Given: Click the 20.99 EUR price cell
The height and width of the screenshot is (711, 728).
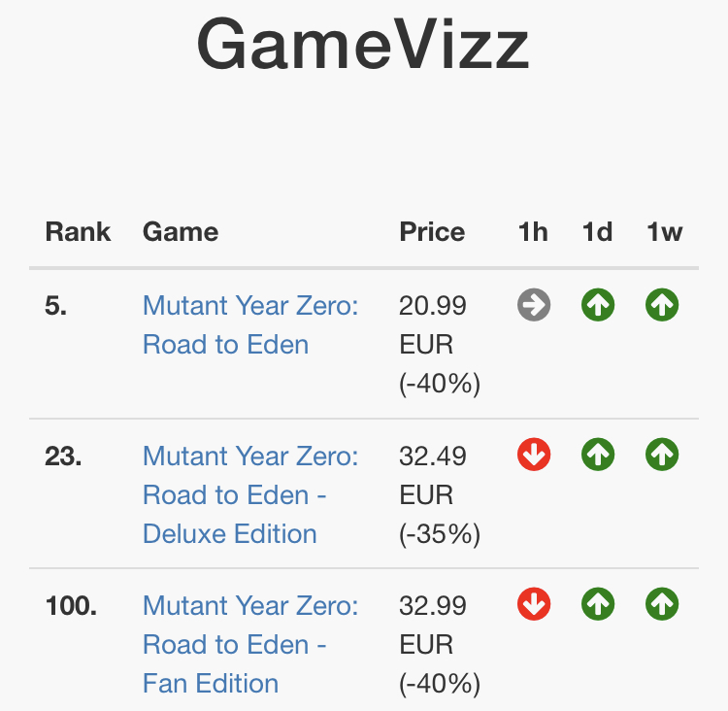Looking at the screenshot, I should pos(439,345).
